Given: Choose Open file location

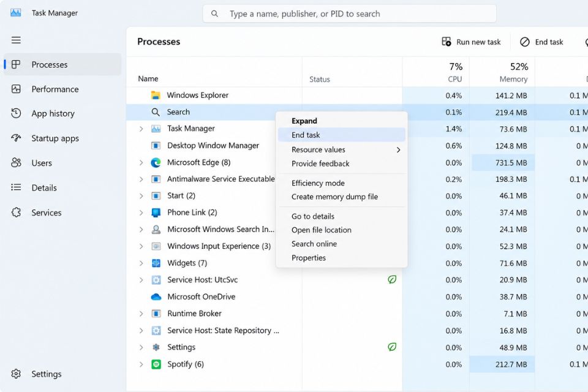Looking at the screenshot, I should [342, 230].
